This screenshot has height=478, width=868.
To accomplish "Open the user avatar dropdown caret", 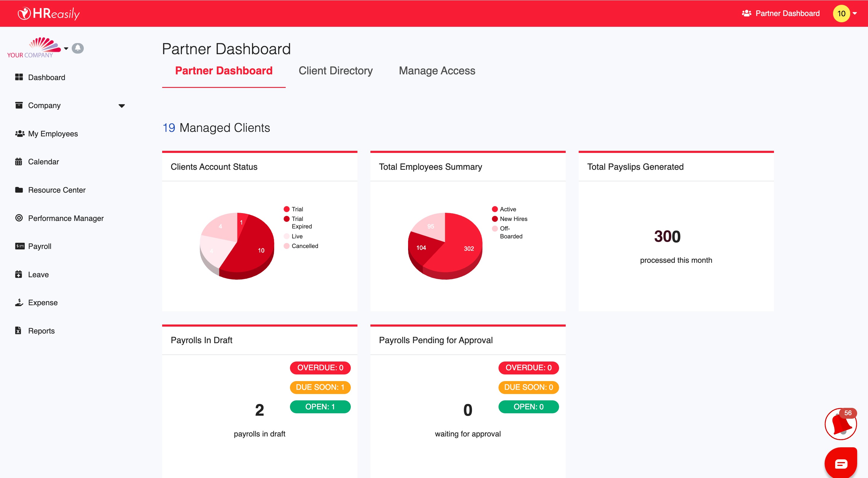I will (x=855, y=14).
